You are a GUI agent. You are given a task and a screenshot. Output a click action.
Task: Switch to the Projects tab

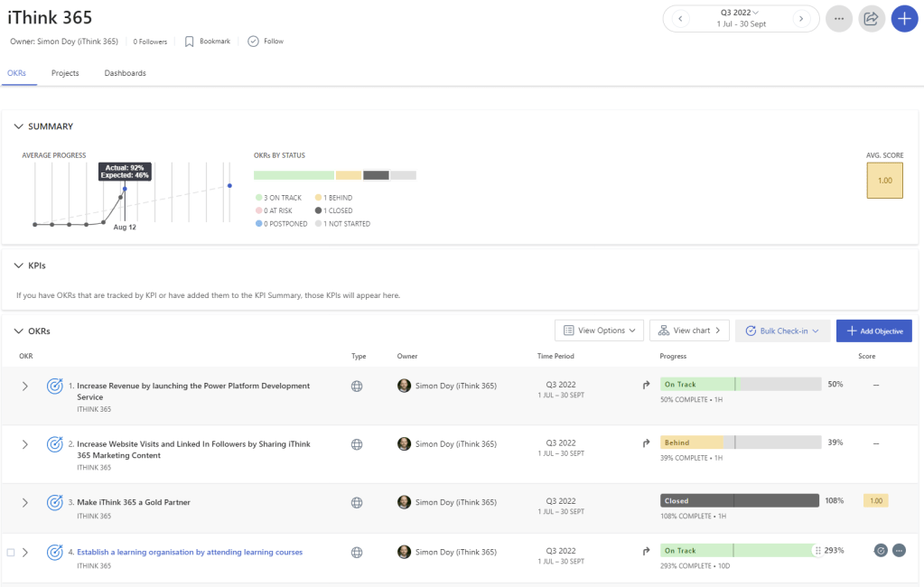(65, 73)
